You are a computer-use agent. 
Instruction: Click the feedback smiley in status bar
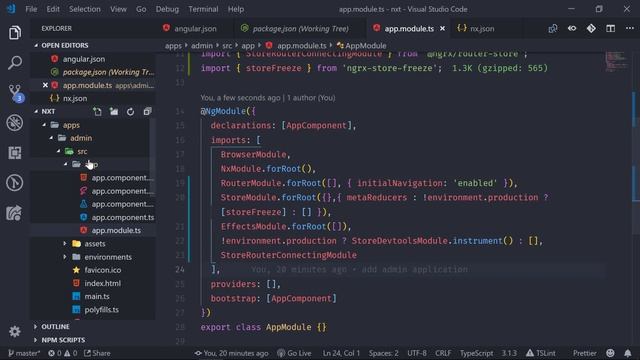click(x=610, y=353)
